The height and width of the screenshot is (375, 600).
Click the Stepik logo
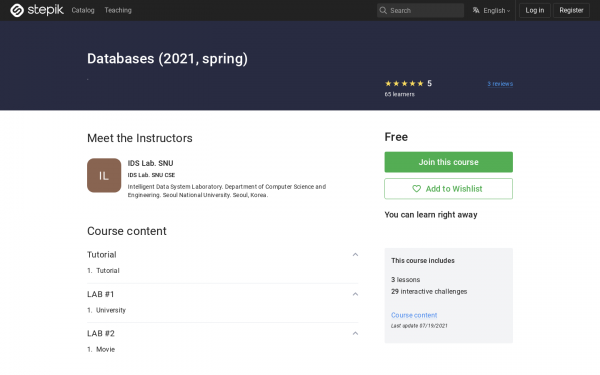[37, 10]
